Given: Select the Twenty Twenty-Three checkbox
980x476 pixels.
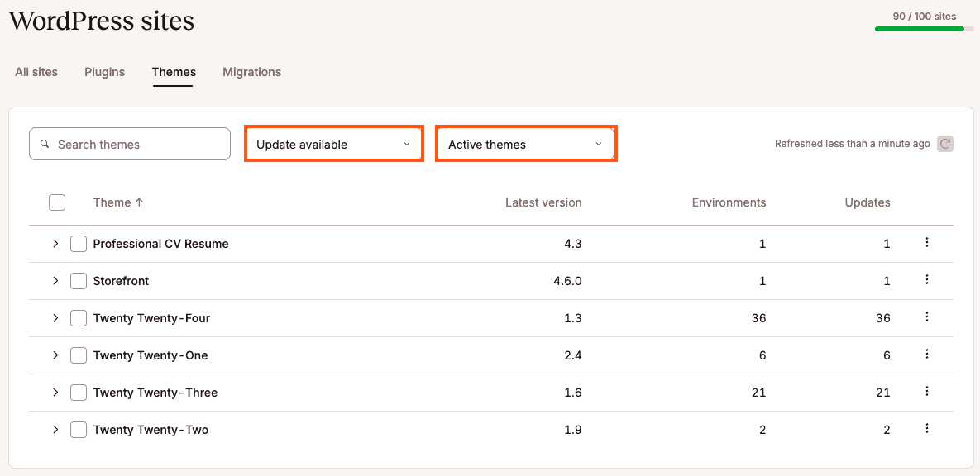Looking at the screenshot, I should [78, 393].
